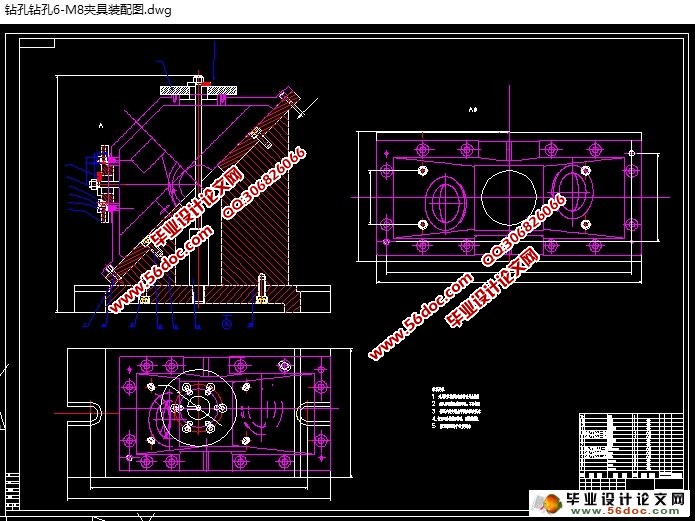Click the file name 钻孔钻孔6-M8夹具装配图.dwg
This screenshot has height=521, width=695.
88,10
